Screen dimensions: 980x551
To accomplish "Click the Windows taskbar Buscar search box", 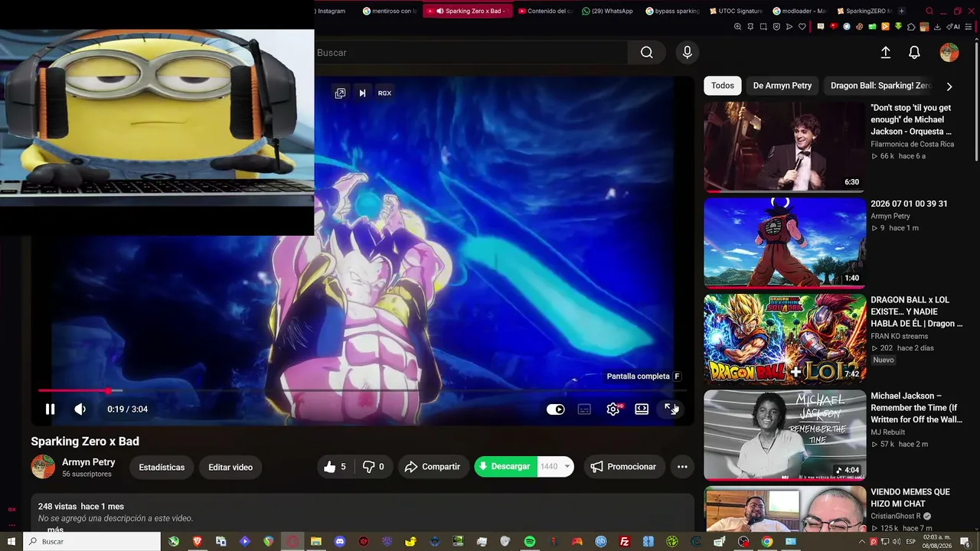I will 93,542.
